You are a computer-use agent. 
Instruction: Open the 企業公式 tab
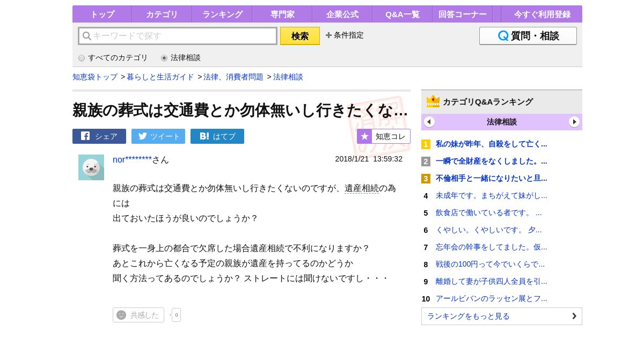coord(342,14)
